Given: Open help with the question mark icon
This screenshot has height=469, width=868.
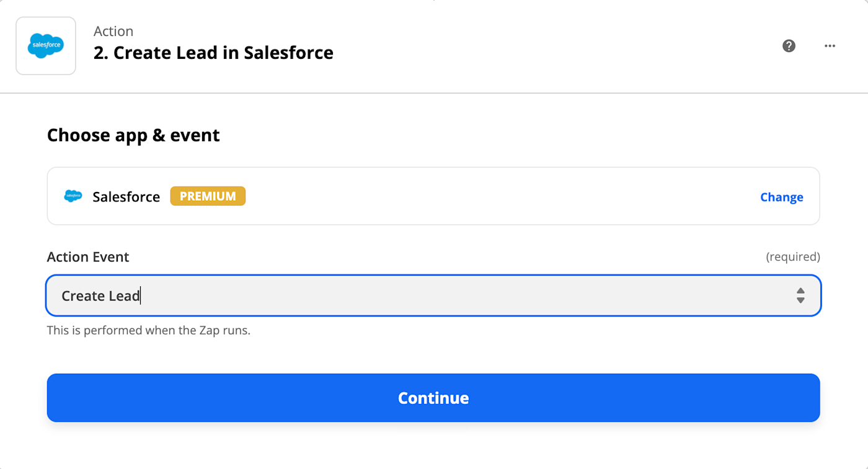Looking at the screenshot, I should click(789, 46).
